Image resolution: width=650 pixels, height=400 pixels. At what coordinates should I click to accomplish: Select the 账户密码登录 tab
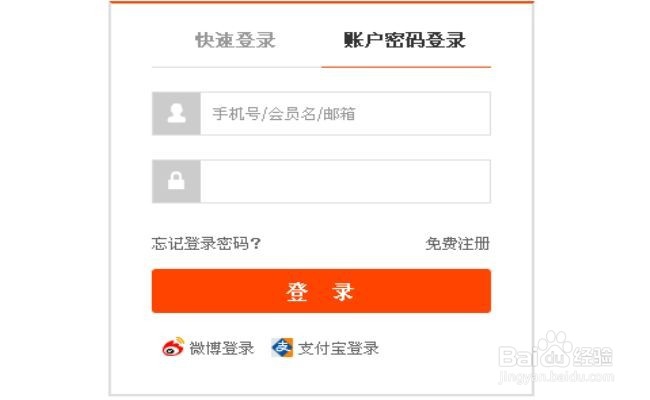tap(405, 40)
